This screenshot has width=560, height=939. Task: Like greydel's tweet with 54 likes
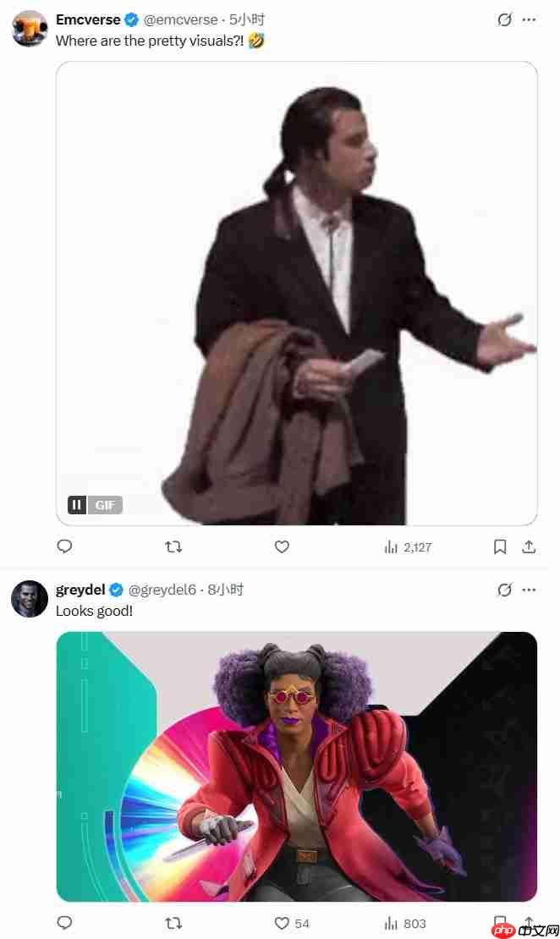292,924
